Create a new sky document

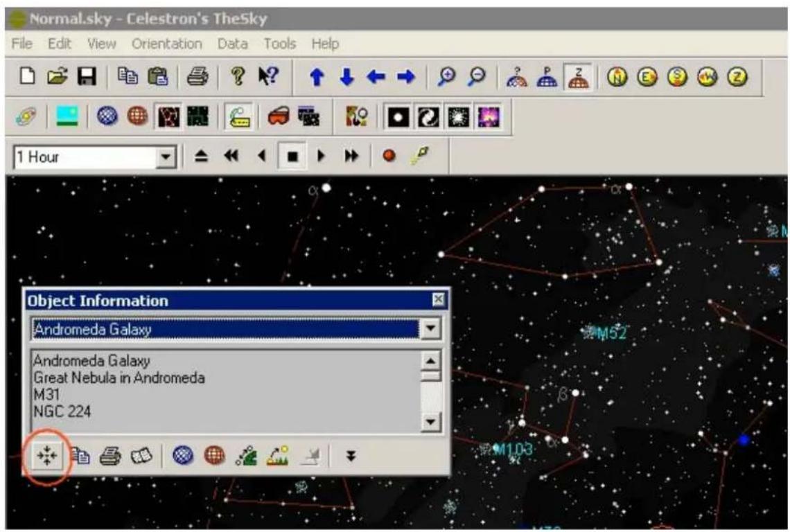pos(27,77)
